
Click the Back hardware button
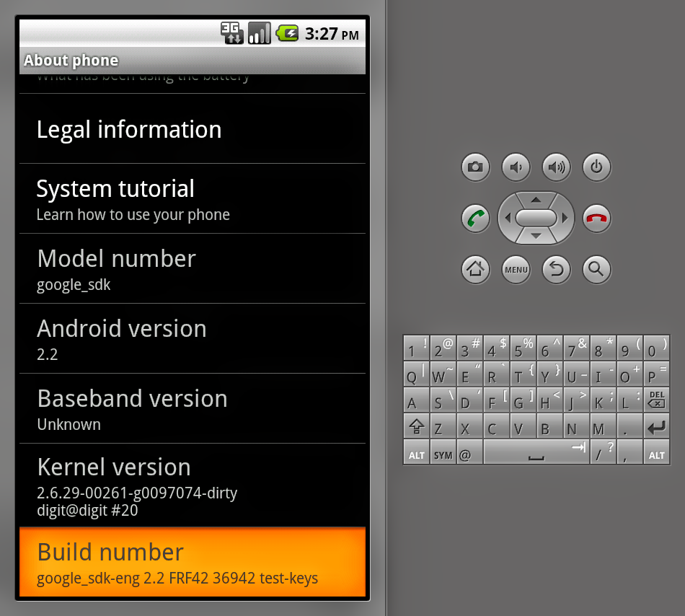(556, 269)
